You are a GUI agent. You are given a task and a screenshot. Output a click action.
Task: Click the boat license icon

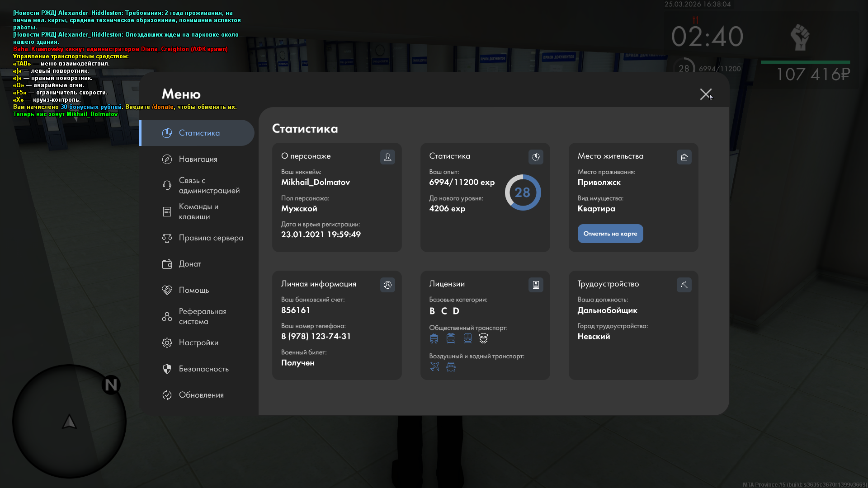(x=451, y=366)
